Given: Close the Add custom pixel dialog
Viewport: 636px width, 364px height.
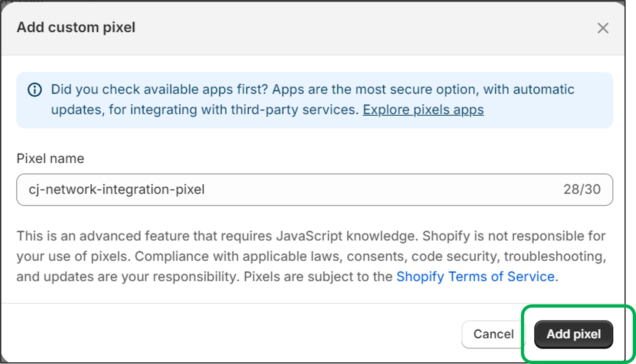Looking at the screenshot, I should (603, 28).
